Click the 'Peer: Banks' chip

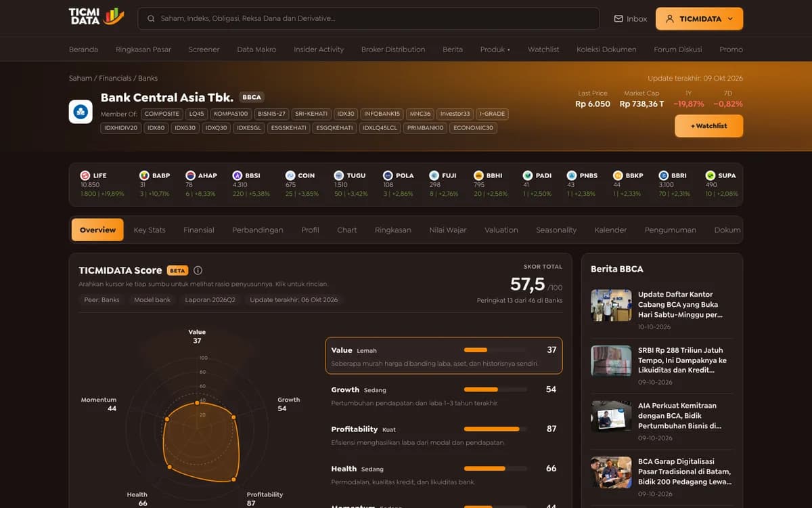click(101, 299)
